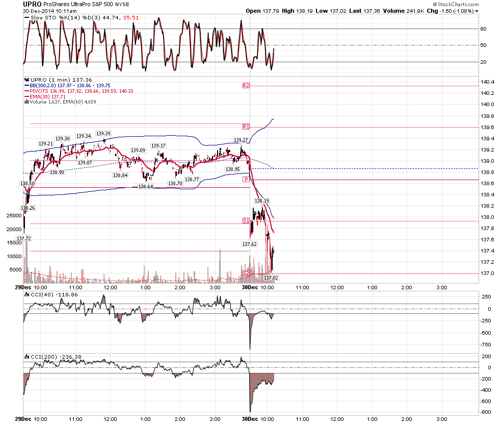Click the Last 137.36 value in header
The width and height of the screenshot is (504, 426).
tap(364, 11)
